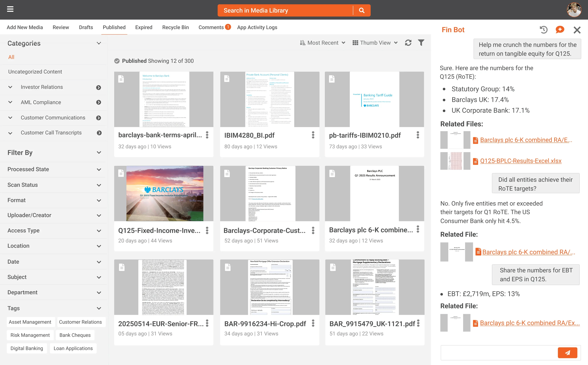Collapse the Filter By section
The width and height of the screenshot is (588, 365).
click(99, 152)
